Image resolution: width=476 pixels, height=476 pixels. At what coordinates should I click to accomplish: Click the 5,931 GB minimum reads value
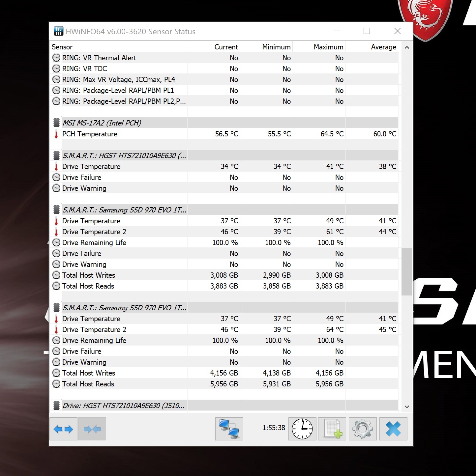click(277, 384)
